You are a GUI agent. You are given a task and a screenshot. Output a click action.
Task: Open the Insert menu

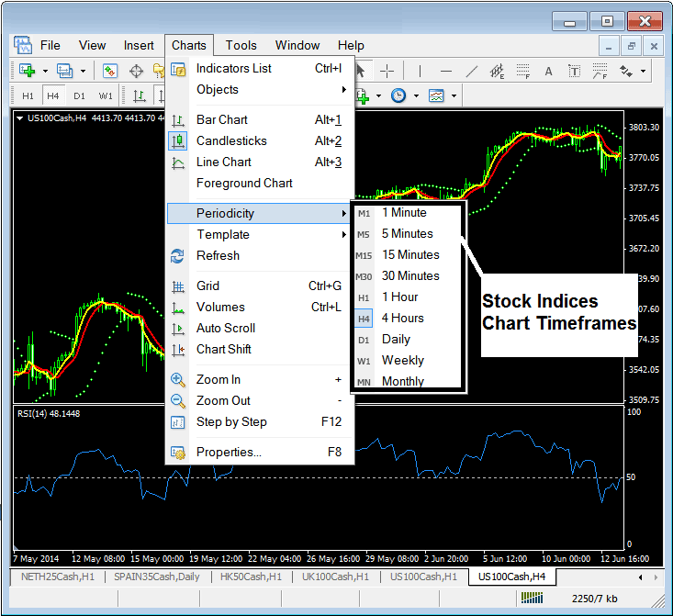(139, 45)
